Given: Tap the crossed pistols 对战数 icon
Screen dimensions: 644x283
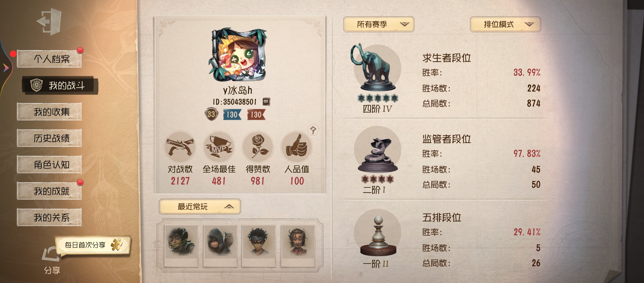Looking at the screenshot, I should point(180,147).
